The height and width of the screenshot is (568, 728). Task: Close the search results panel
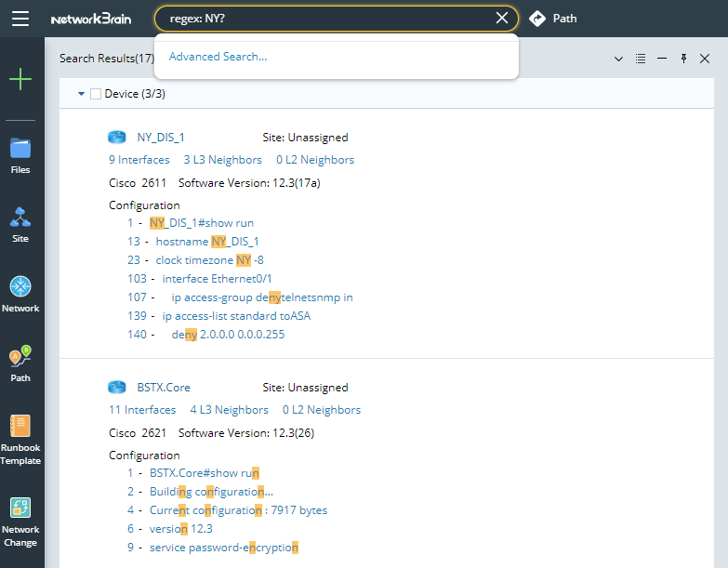tap(705, 59)
